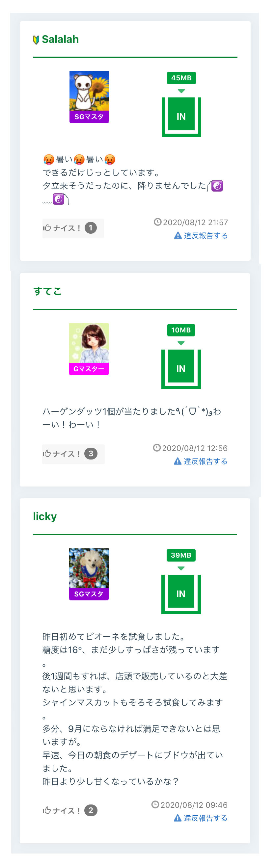Open the licky username link

(x=45, y=516)
